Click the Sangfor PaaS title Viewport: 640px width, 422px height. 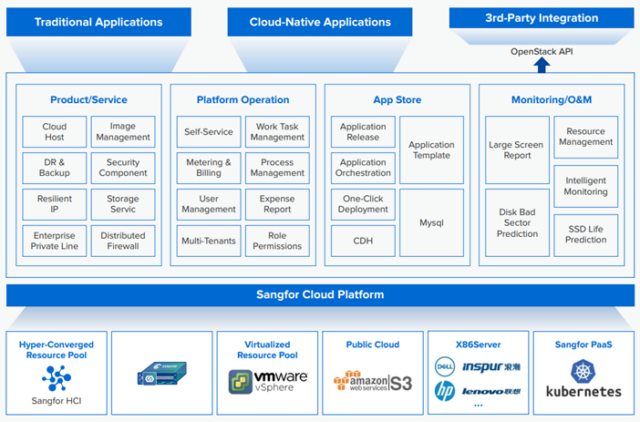pos(583,344)
